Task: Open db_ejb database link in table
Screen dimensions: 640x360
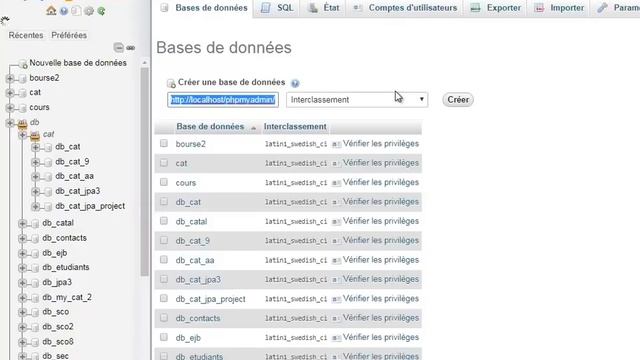Action: coord(188,338)
